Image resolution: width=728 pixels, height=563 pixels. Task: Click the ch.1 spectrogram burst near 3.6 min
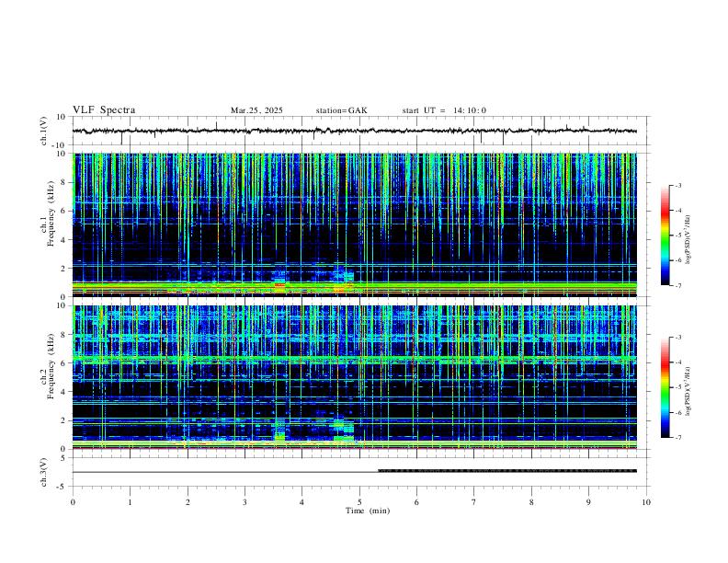[279, 282]
